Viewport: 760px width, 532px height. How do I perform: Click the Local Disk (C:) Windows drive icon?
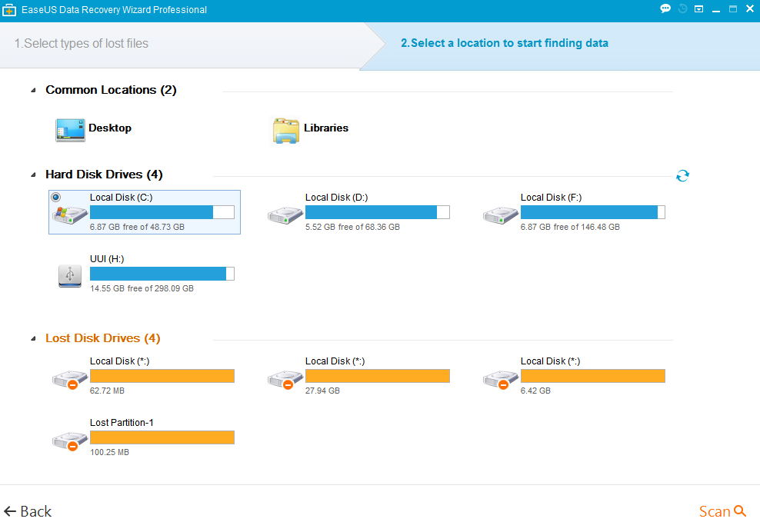tap(70, 214)
